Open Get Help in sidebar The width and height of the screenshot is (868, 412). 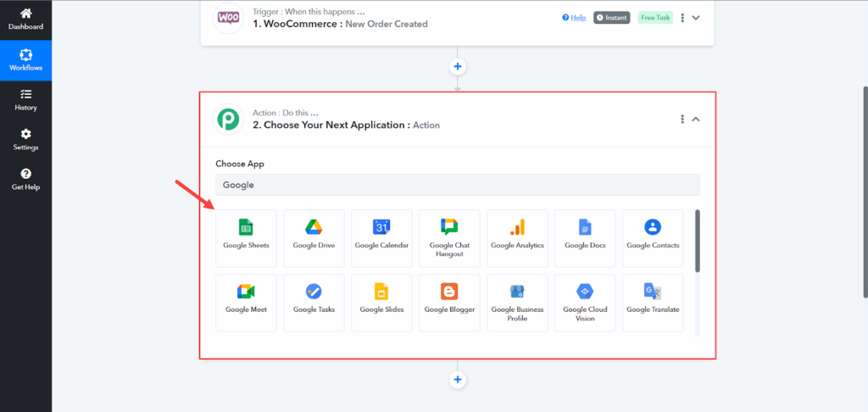pyautogui.click(x=25, y=180)
